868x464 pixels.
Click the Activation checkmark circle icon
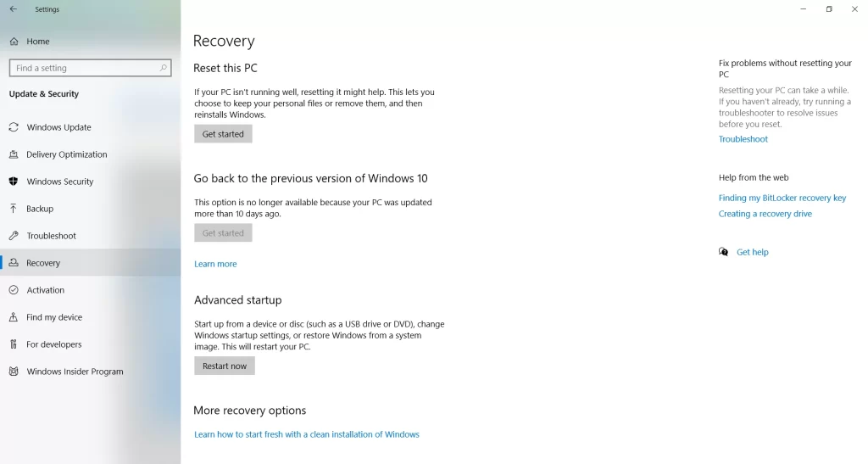(x=14, y=289)
